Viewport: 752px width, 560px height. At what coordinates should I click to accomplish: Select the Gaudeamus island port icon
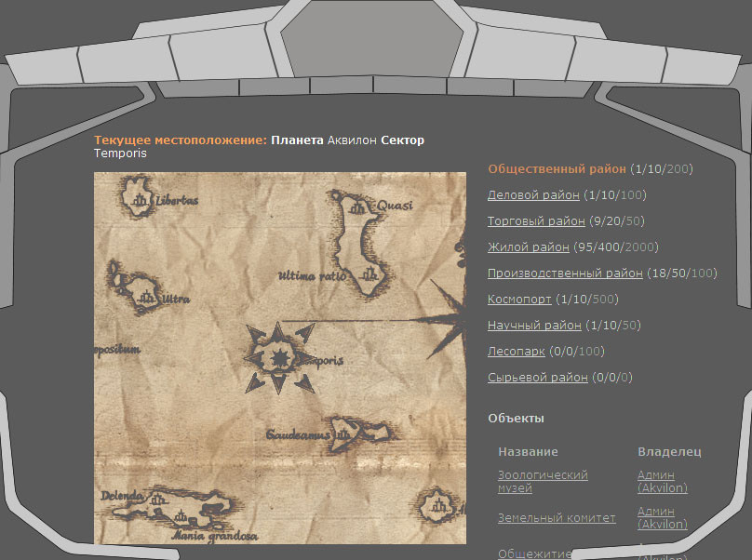coord(342,434)
